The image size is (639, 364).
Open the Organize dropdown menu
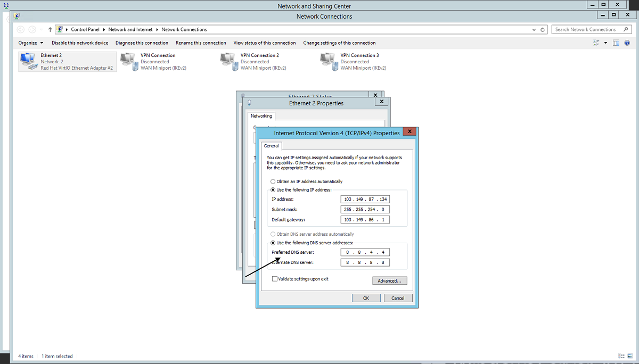coord(31,43)
